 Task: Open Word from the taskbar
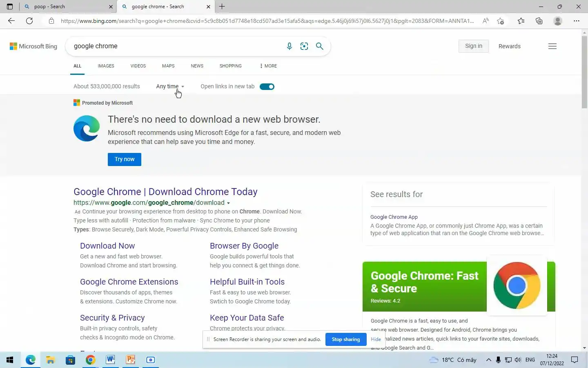(110, 360)
